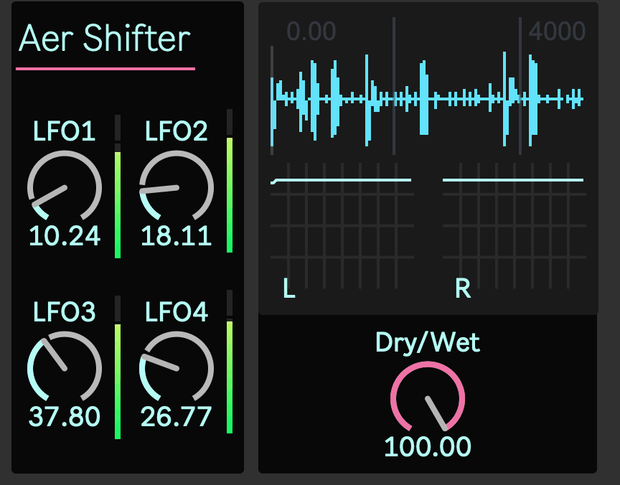Click the L channel label
Screen dimensions: 620x485
(x=289, y=288)
